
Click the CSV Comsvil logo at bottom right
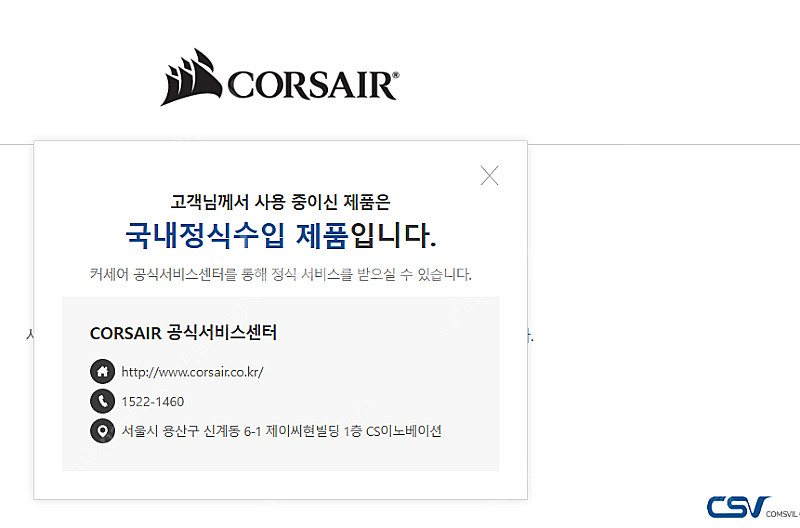(754, 507)
